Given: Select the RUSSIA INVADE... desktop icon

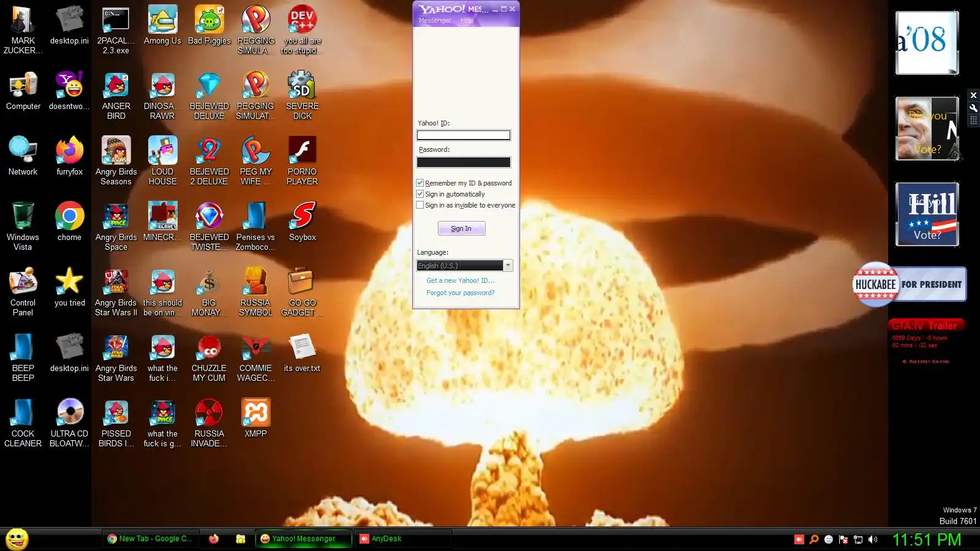Looking at the screenshot, I should tap(209, 422).
